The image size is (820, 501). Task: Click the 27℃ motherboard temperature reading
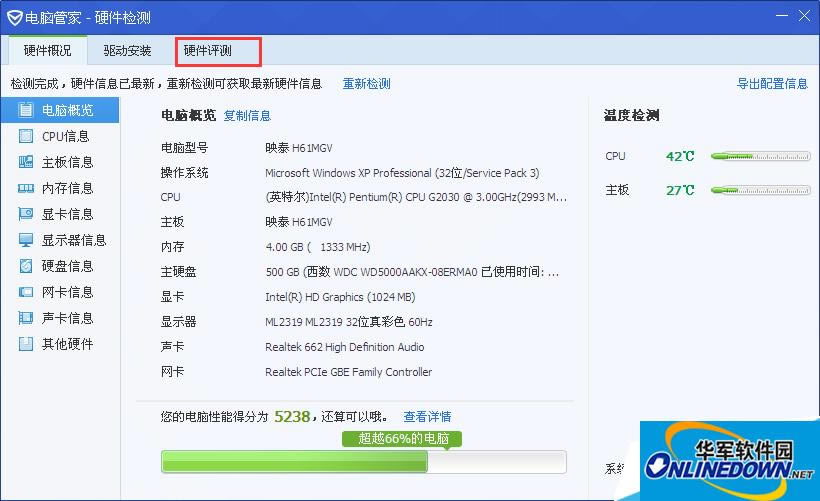[680, 190]
